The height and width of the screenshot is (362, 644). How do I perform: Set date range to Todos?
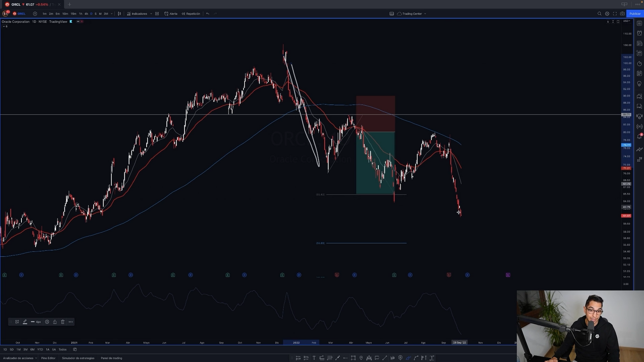[x=62, y=350]
